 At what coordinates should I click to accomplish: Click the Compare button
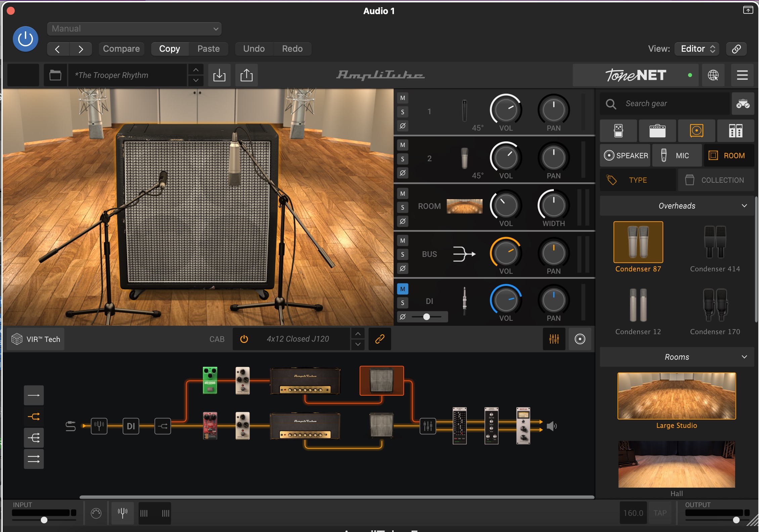(x=121, y=49)
